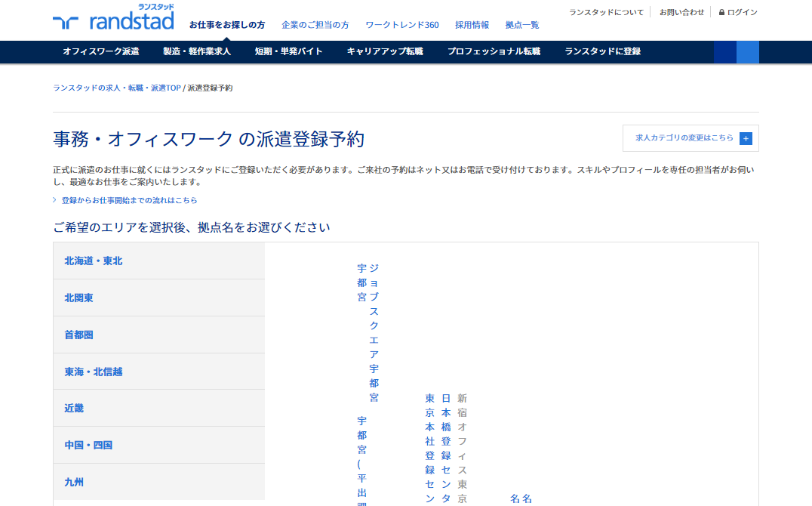The height and width of the screenshot is (506, 812).
Task: Go to ランスタッドに登録
Action: coord(602,51)
